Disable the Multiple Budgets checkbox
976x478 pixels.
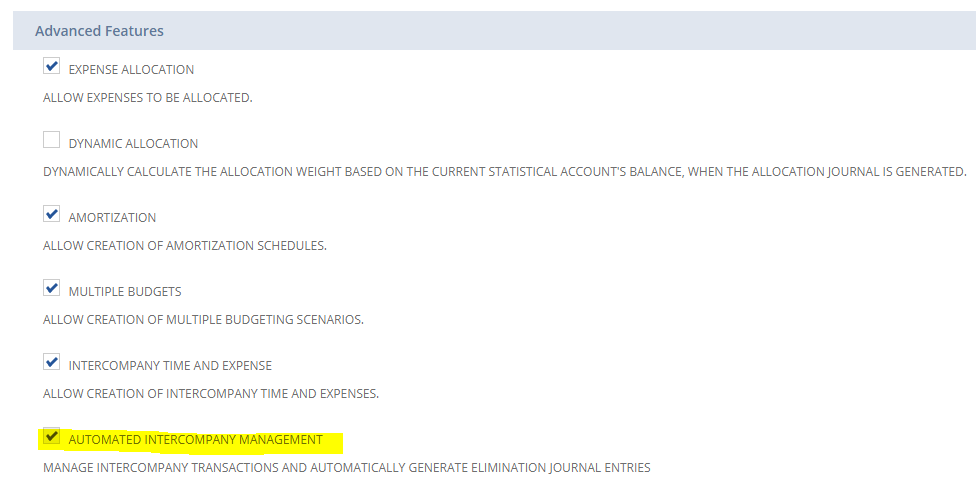pos(52,289)
